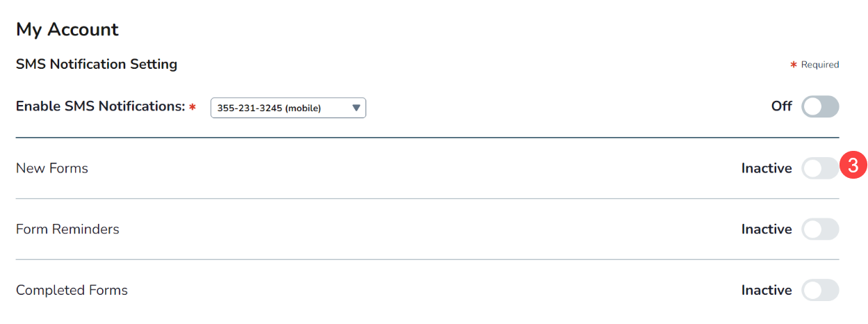Activate the New Forms notification toggle
The image size is (868, 324).
[x=820, y=168]
